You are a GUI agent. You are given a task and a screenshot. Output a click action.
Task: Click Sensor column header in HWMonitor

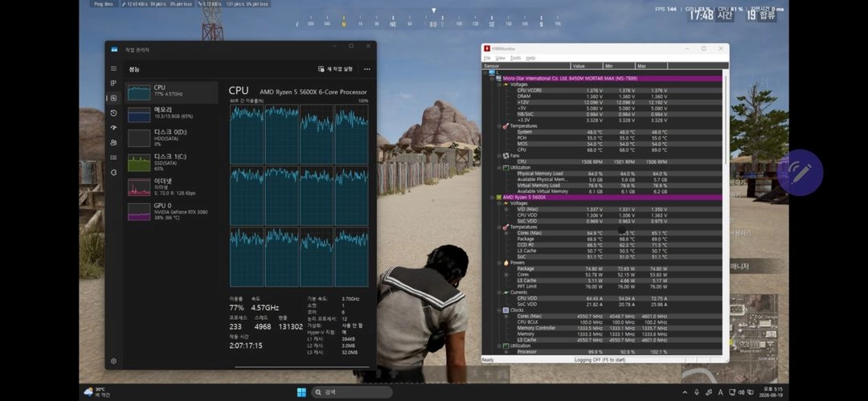tap(526, 66)
